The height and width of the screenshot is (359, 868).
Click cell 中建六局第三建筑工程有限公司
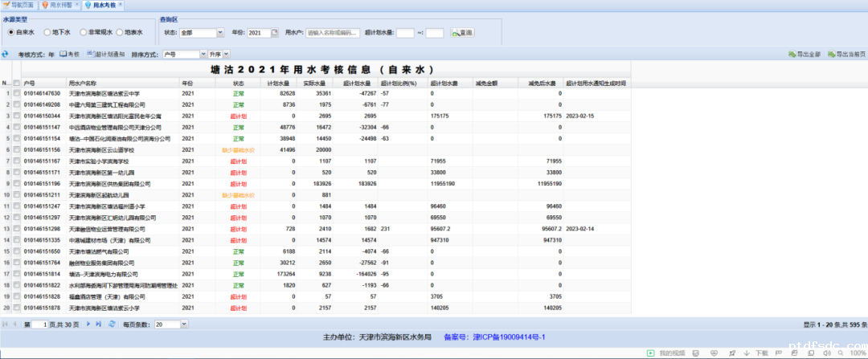point(107,104)
